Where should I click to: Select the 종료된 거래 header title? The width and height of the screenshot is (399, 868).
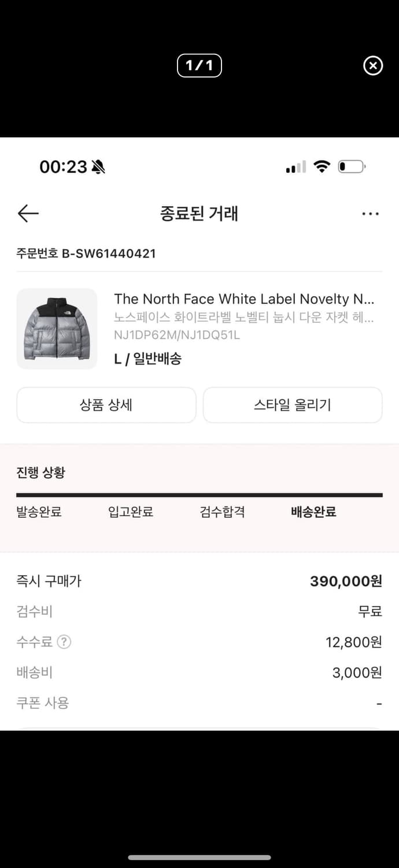pyautogui.click(x=199, y=214)
